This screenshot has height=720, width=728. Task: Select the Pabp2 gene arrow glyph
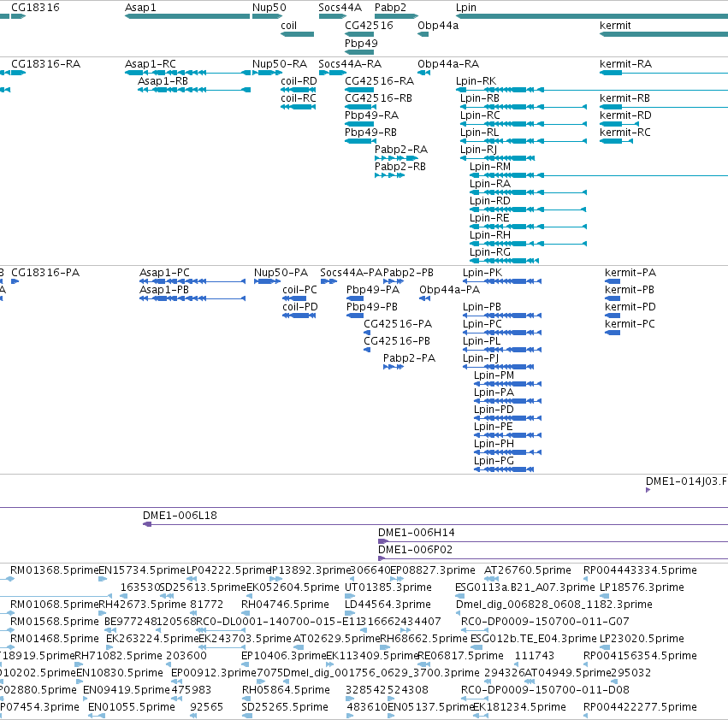396,16
